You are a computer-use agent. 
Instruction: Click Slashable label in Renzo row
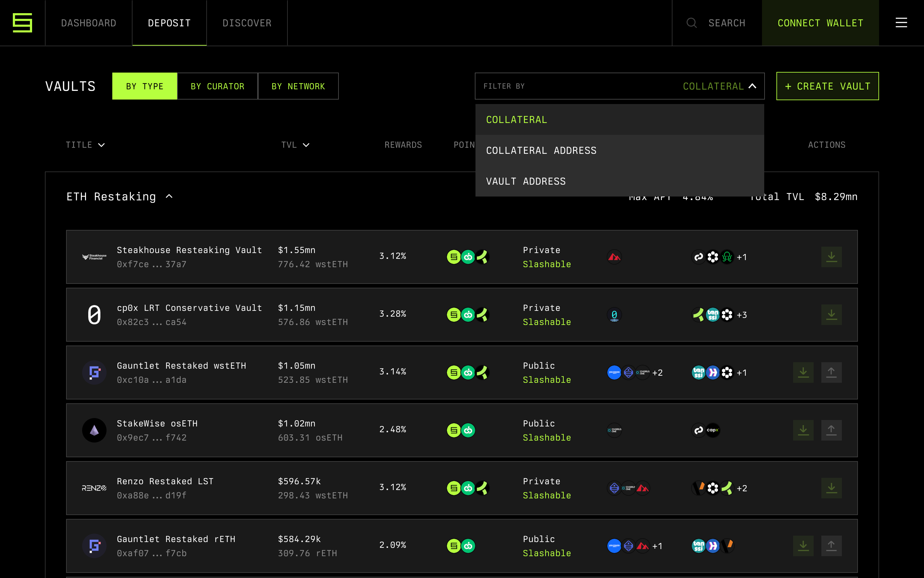[547, 495]
